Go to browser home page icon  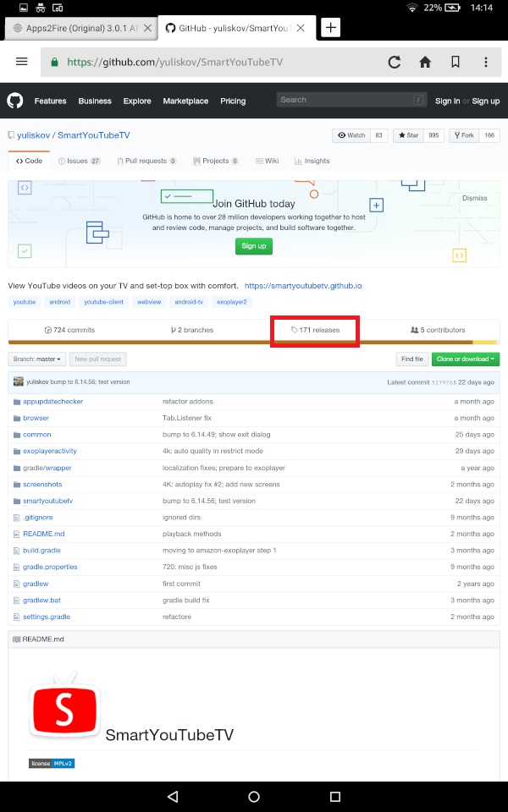(425, 62)
